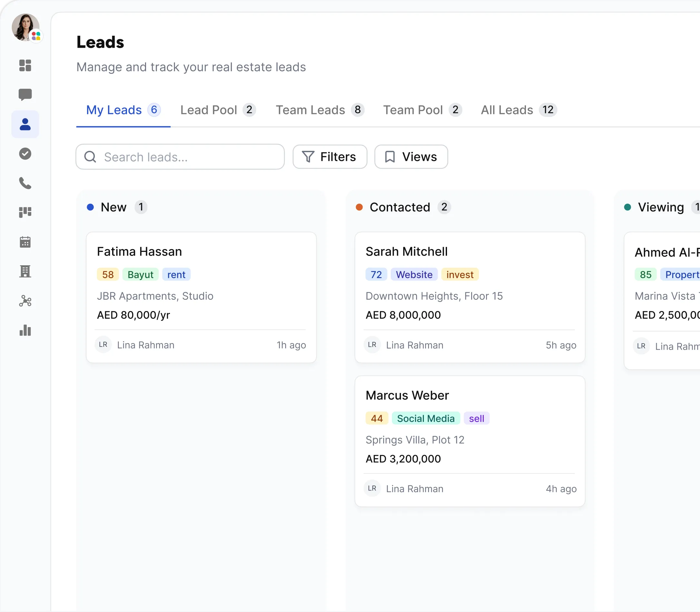Click the New column header
The width and height of the screenshot is (700, 612).
117,207
